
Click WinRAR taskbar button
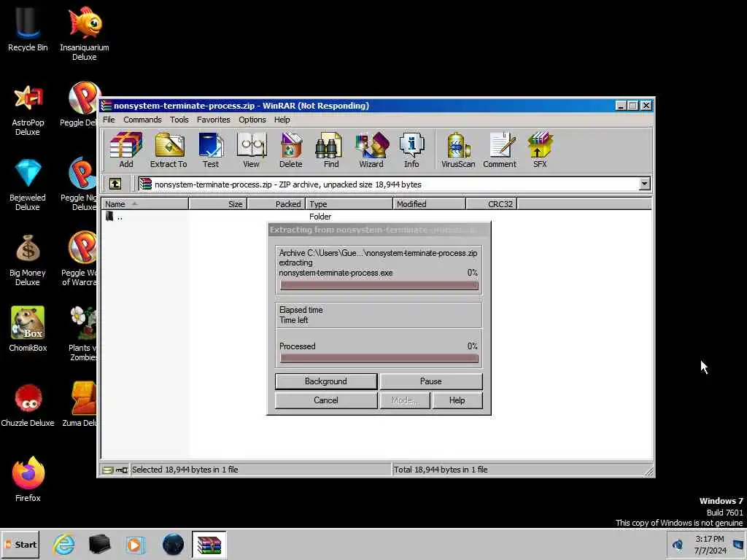209,544
